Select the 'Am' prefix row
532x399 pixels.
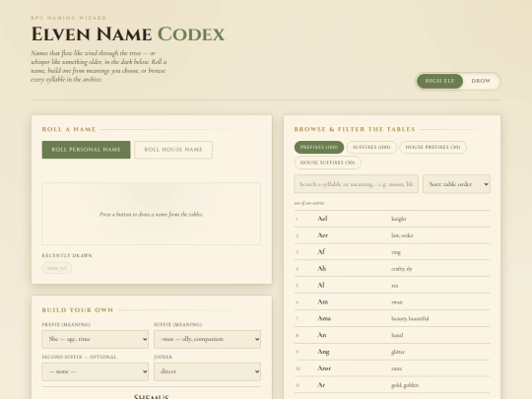pyautogui.click(x=392, y=302)
